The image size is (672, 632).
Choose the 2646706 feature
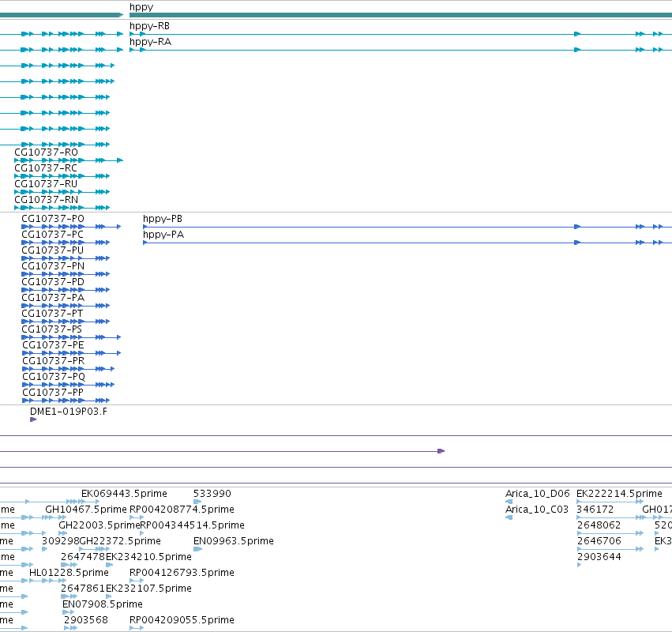pyautogui.click(x=599, y=541)
